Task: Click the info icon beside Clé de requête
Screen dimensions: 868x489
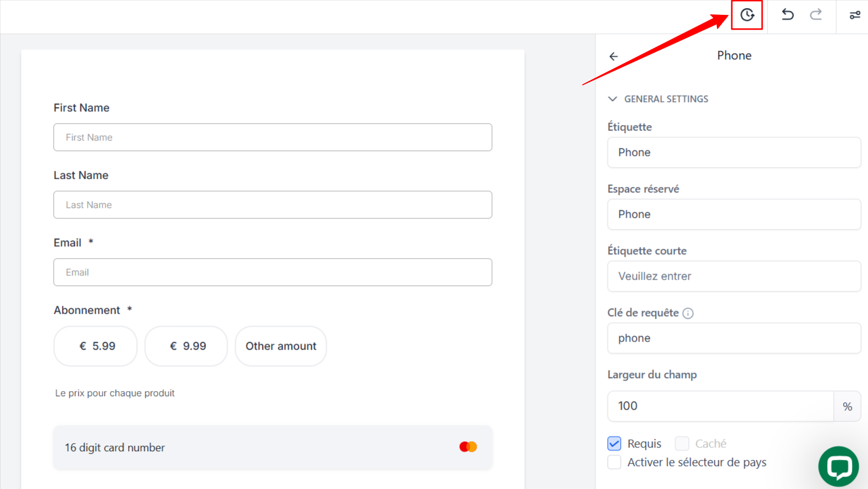Action: pos(688,313)
